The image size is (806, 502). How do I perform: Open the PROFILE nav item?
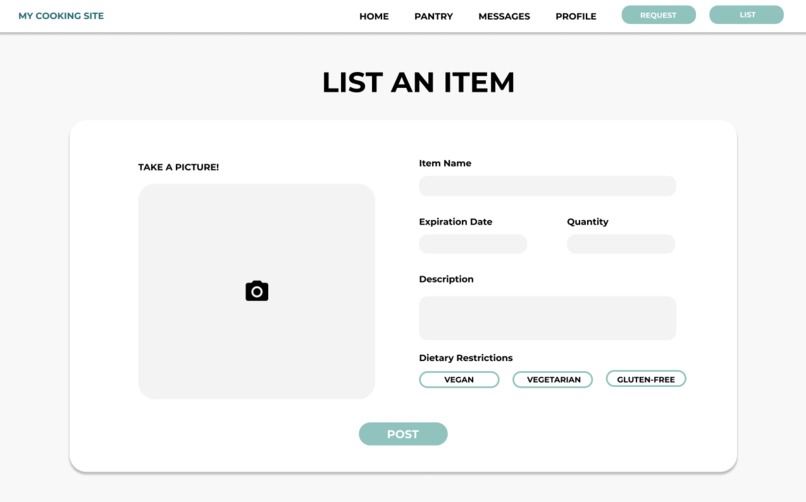[576, 16]
